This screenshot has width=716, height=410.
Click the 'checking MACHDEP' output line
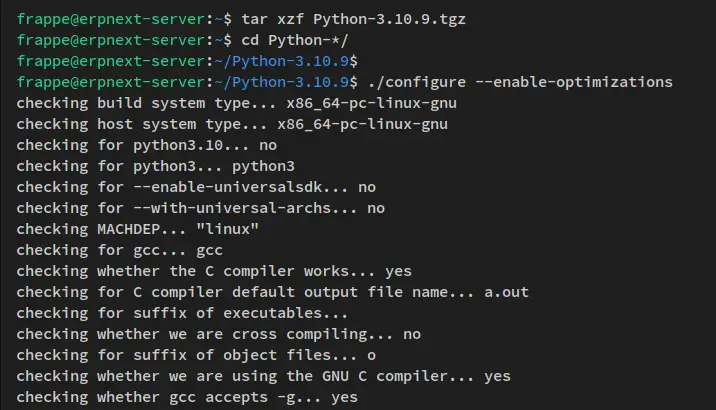pos(138,229)
